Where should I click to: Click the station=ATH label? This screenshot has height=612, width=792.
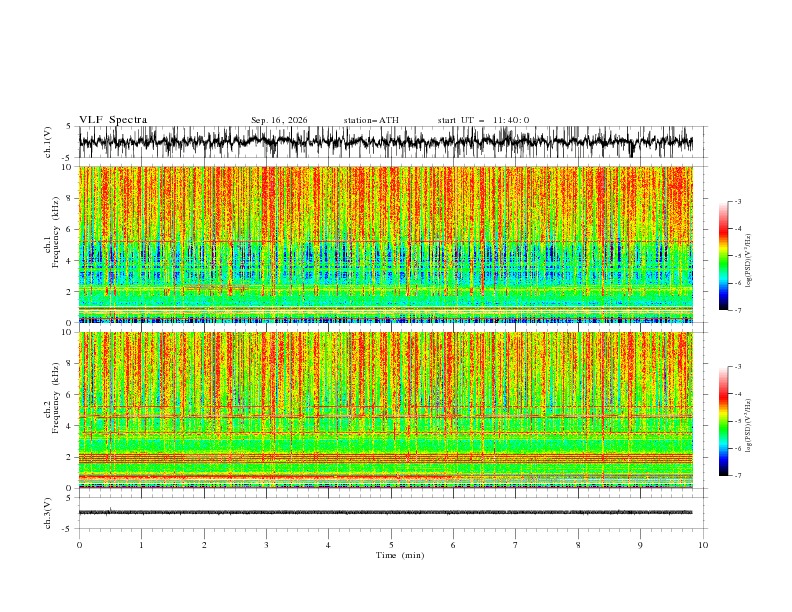[x=371, y=120]
